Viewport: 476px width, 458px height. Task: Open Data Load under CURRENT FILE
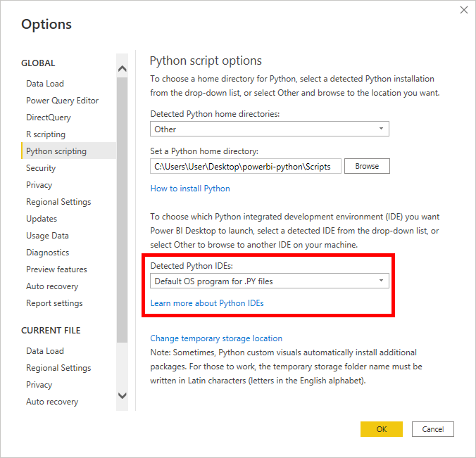tap(45, 351)
